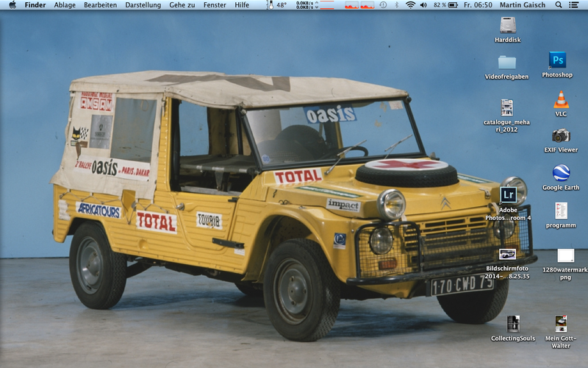
Task: Click the EXIF Viewer label text
Action: click(x=561, y=149)
